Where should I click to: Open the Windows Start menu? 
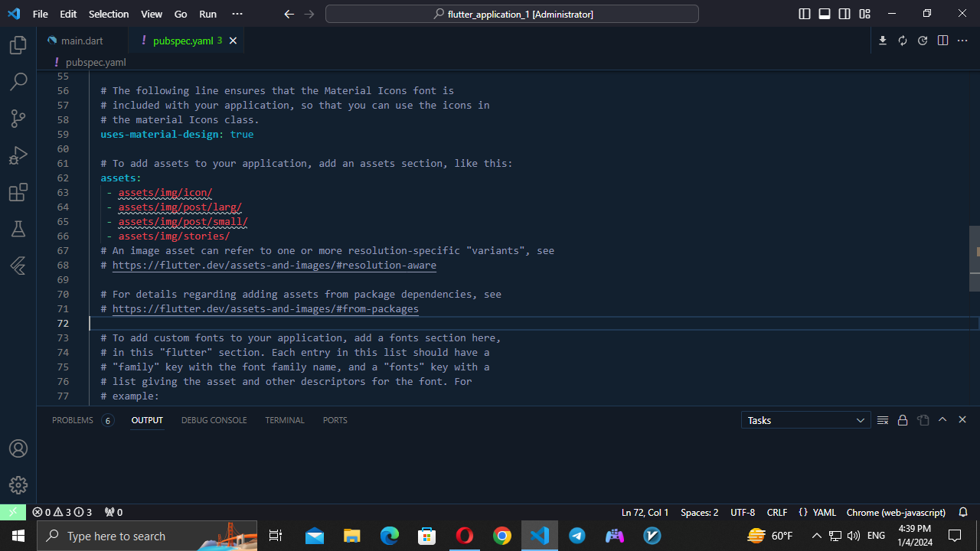(18, 536)
